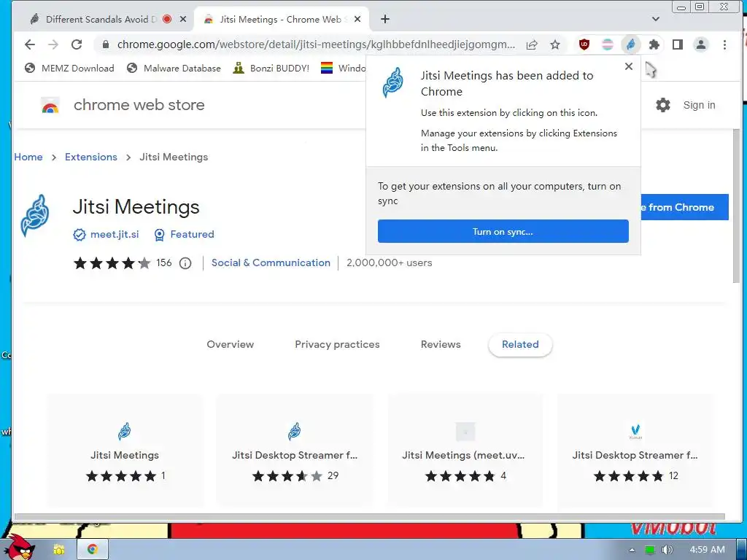Close the Different Scandals Avoid tab
Viewport: 747px width, 560px height.
click(x=183, y=20)
